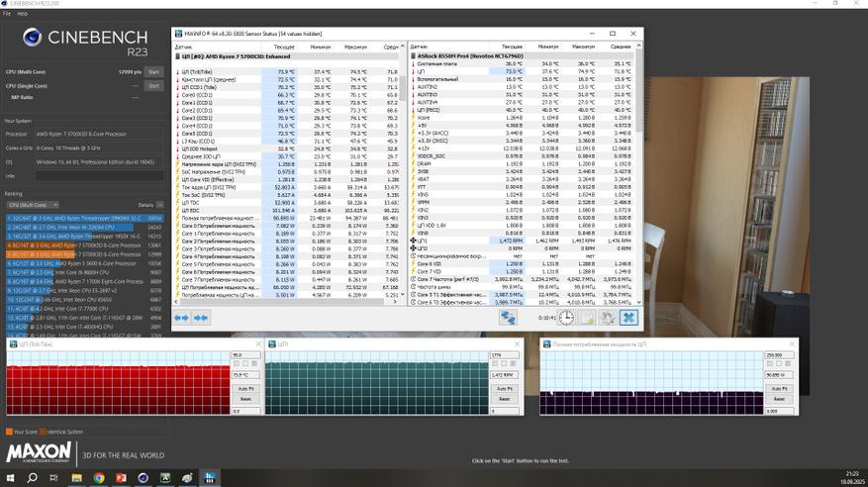Open HWiNFO network remote monitoring icon
Screen dimensions: 868x487
pyautogui.click(x=508, y=318)
